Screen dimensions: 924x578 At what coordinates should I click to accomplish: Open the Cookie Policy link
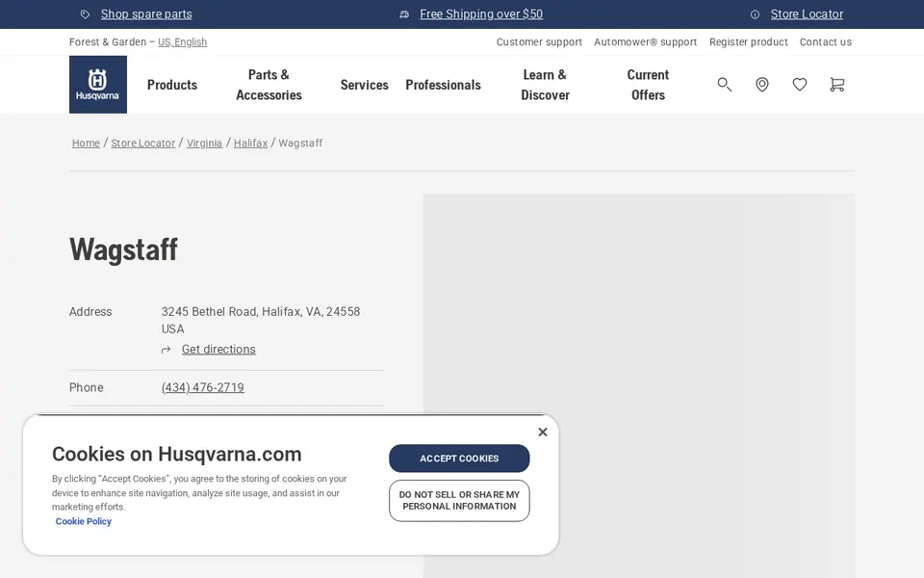click(83, 521)
